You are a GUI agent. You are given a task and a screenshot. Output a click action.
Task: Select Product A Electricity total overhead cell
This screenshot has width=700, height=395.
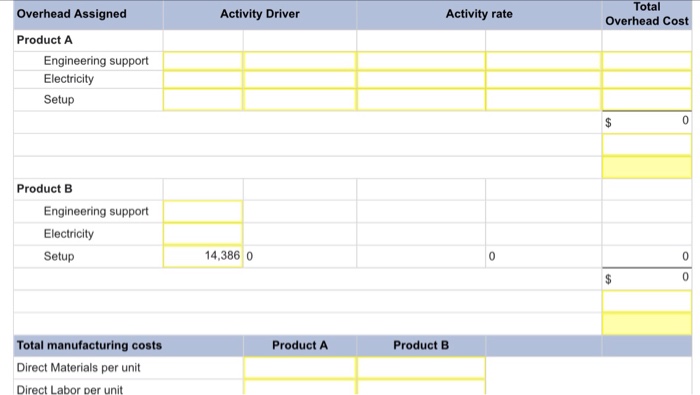point(647,79)
